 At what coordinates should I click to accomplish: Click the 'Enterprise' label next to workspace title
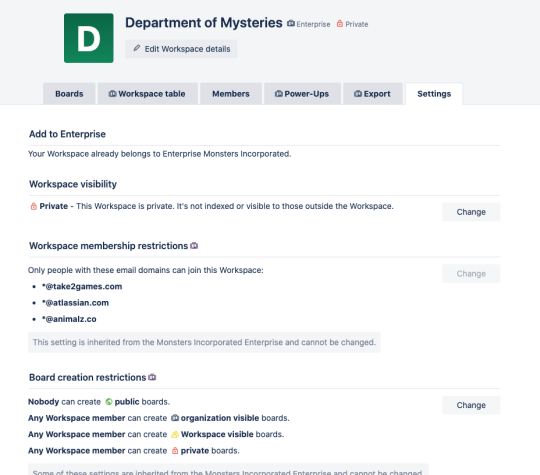[313, 24]
